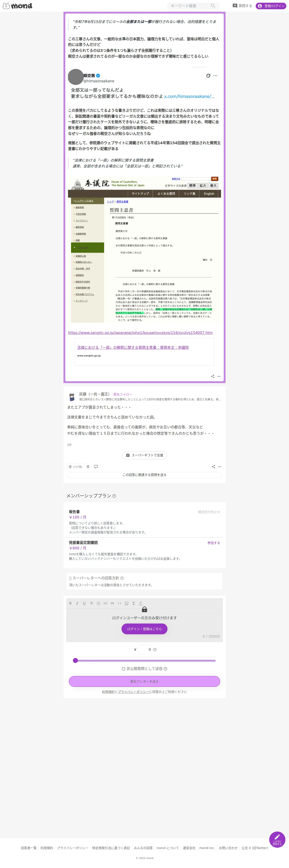Check 非公開質問として送信 checkbox

(124, 669)
